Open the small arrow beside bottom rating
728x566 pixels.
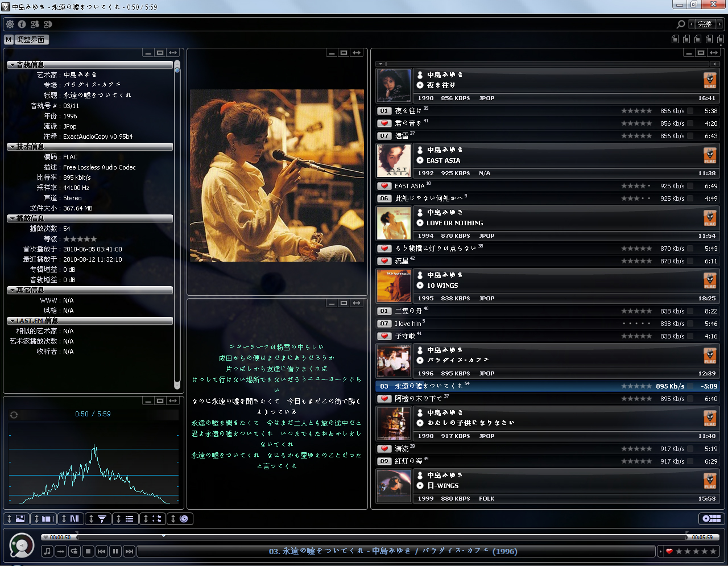pos(660,551)
